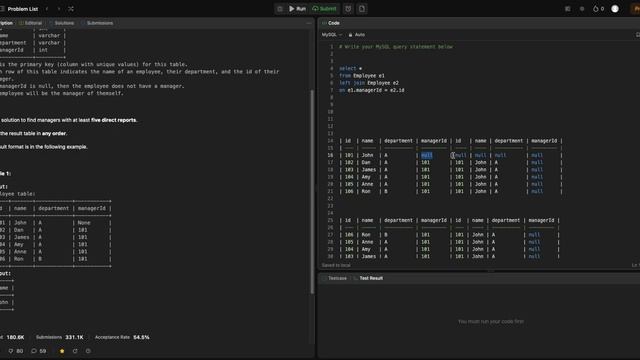The image size is (640, 360).
Task: Click the 'select *' code on line 4
Action: [351, 68]
